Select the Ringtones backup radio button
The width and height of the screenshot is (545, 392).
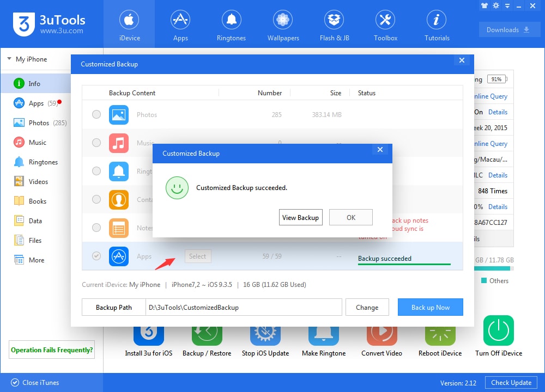coord(96,171)
